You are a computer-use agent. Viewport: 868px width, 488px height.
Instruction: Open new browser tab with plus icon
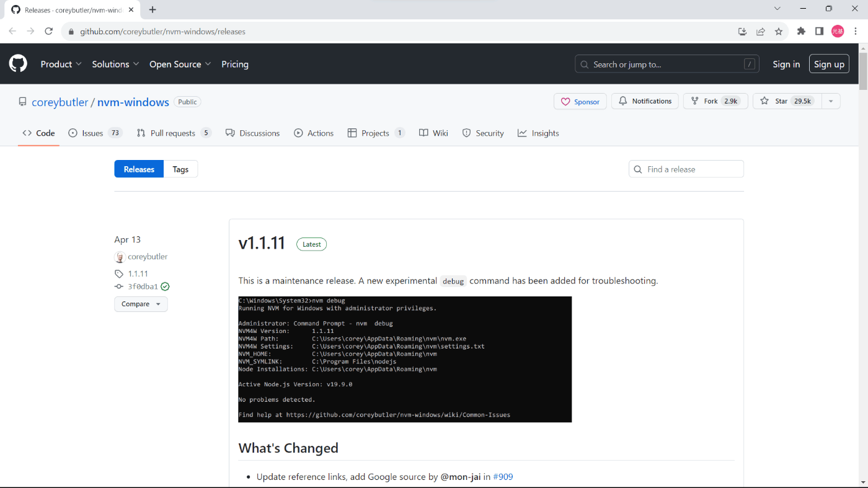tap(153, 9)
